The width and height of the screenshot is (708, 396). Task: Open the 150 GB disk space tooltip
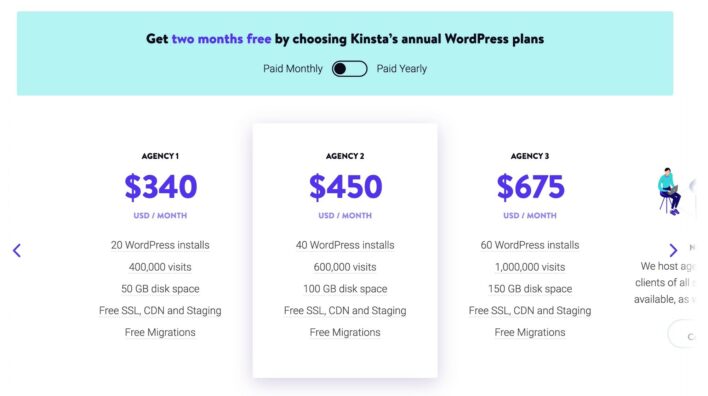tap(530, 289)
